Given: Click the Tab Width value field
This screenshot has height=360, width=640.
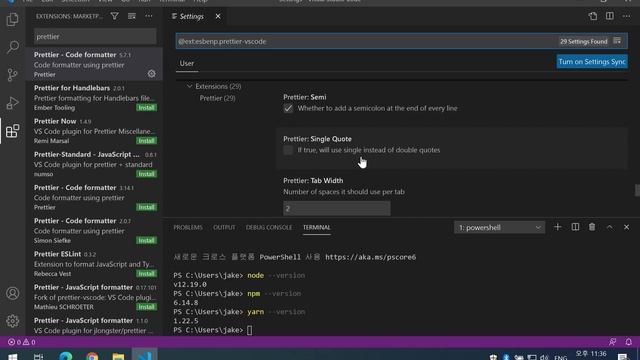Looking at the screenshot, I should coord(337,208).
